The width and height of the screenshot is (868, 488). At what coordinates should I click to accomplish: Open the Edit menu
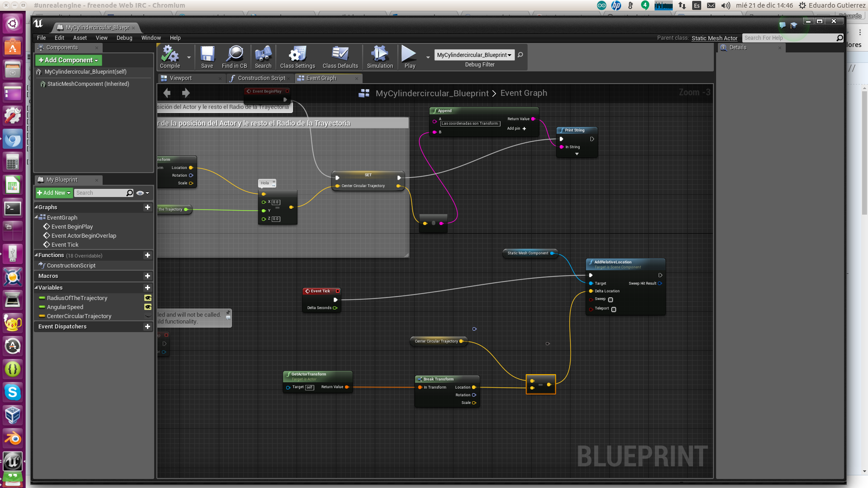[59, 38]
